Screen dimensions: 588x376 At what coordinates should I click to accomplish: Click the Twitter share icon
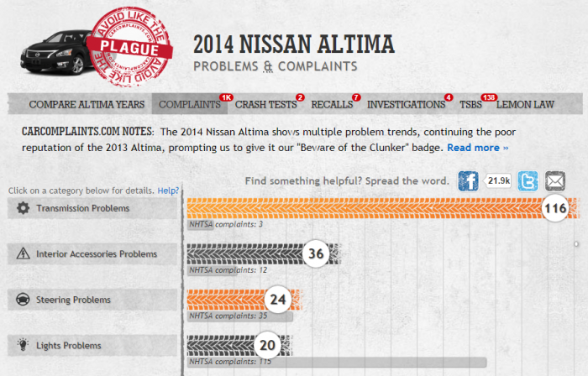[x=528, y=180]
